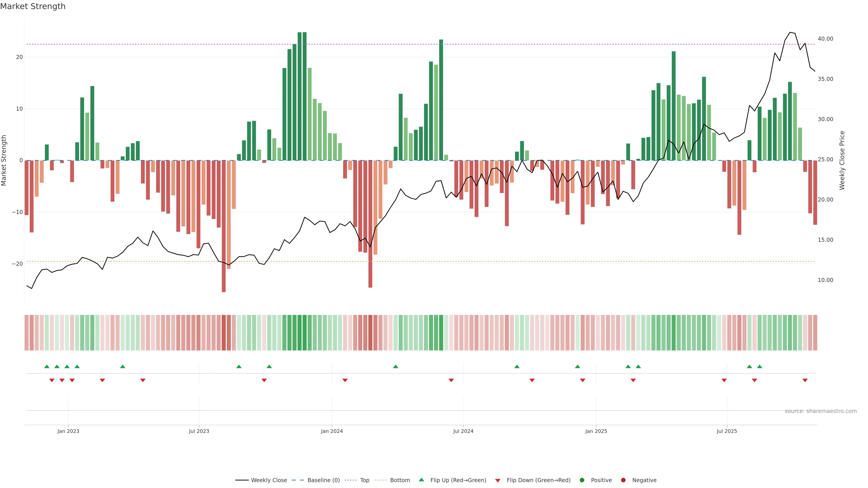868x488 pixels.
Task: Click the 40.00 right axis tick label
Action: (825, 39)
